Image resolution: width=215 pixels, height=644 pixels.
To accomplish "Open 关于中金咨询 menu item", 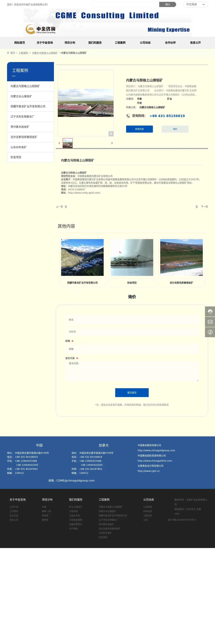I will coord(45,43).
